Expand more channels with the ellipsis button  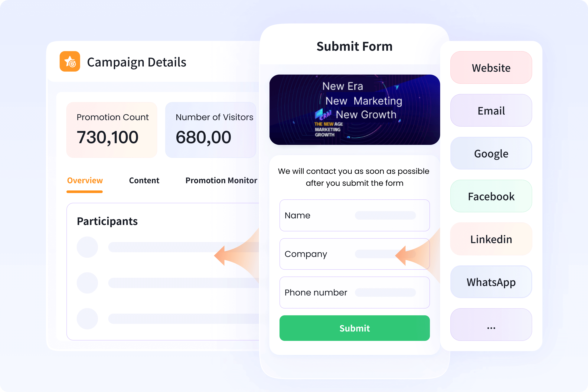[x=491, y=325]
